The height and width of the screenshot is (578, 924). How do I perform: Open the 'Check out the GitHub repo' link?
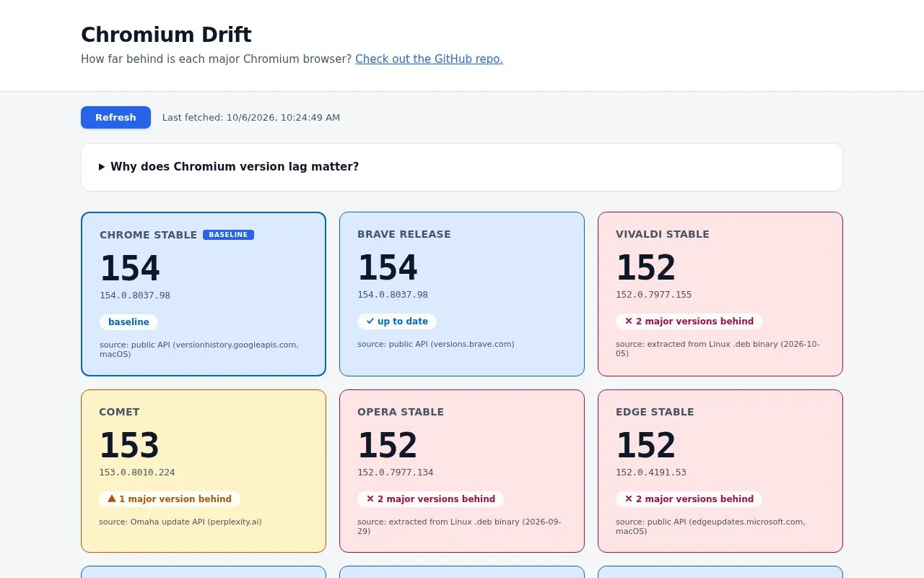429,59
